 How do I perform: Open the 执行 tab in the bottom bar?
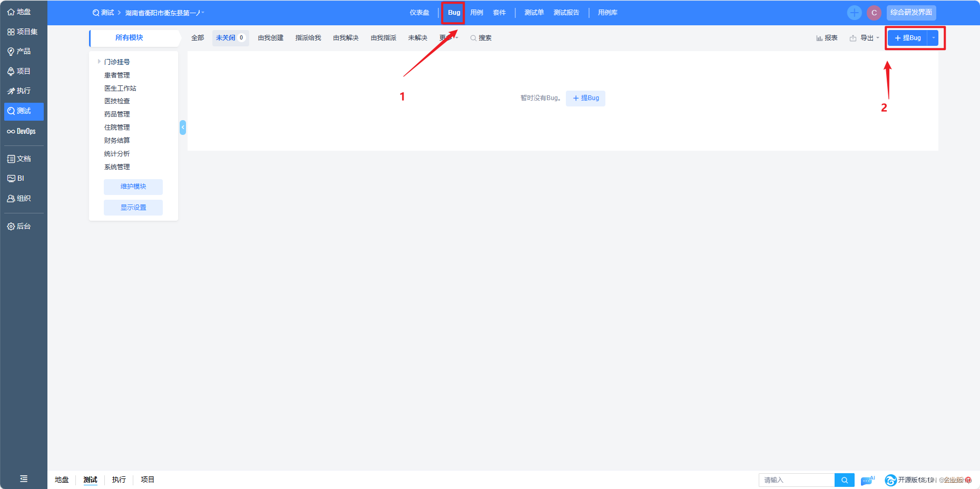(x=119, y=480)
